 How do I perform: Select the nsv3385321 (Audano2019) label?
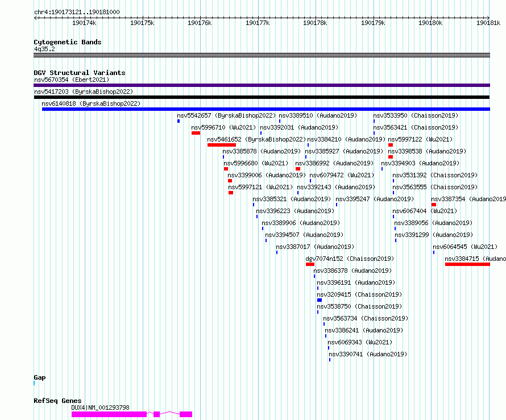point(292,199)
